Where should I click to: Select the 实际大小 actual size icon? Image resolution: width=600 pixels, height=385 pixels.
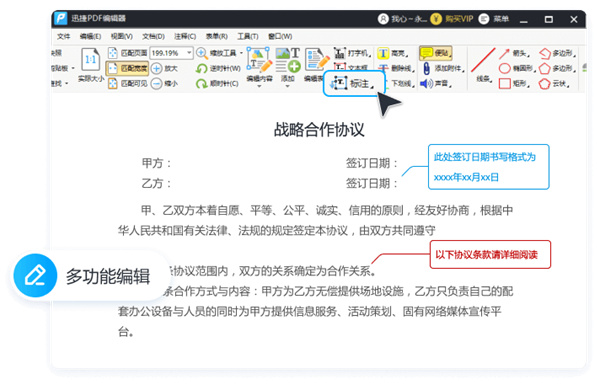(91, 60)
